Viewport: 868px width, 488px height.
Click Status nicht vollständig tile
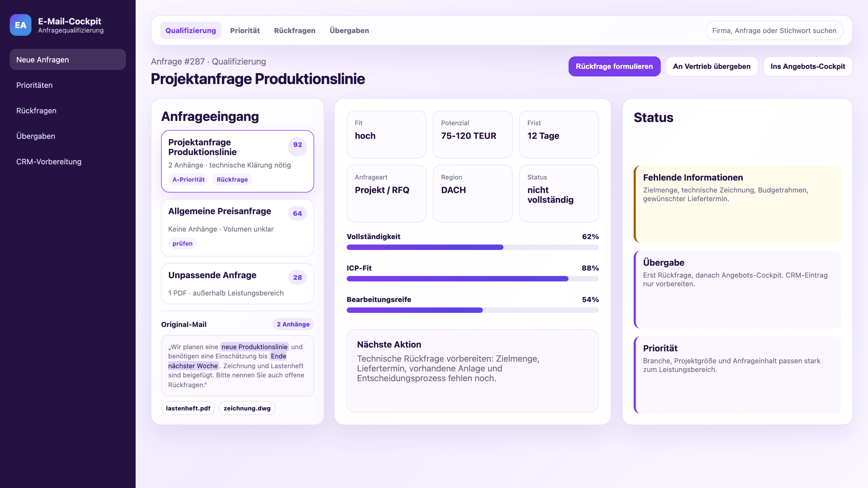[x=559, y=194]
